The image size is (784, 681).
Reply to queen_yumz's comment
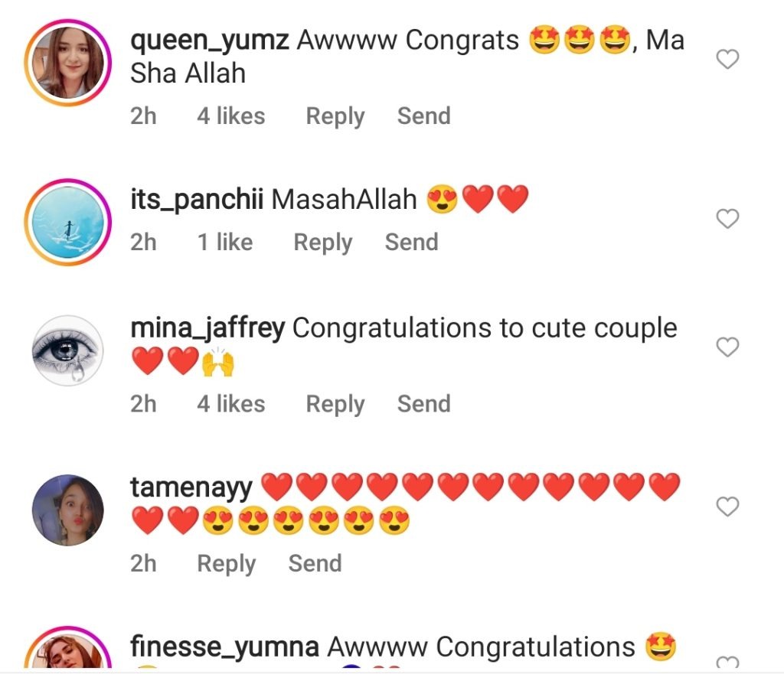coord(335,116)
